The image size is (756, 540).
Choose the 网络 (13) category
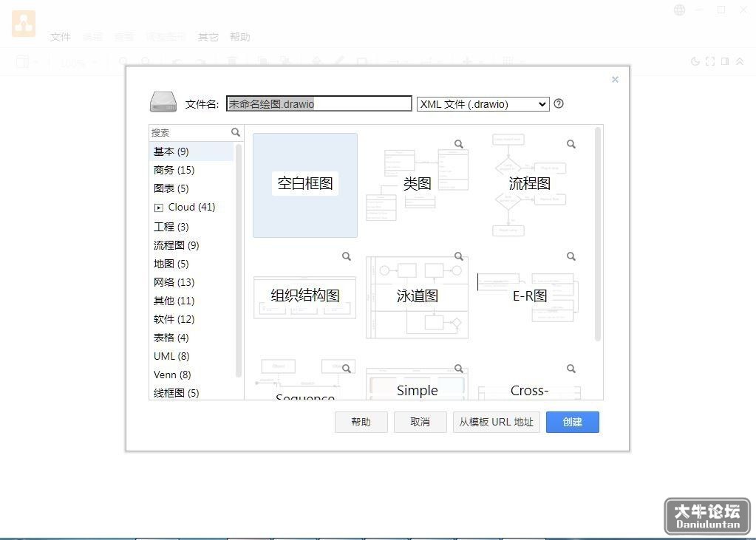coord(192,282)
